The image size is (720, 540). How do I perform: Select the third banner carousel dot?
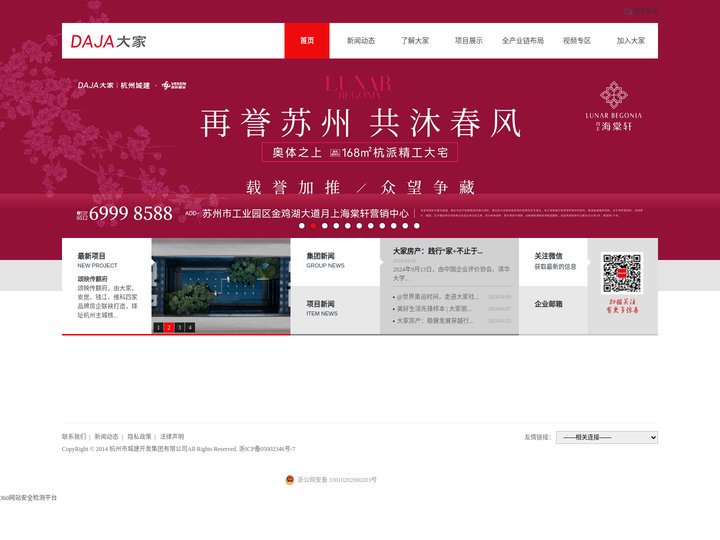coord(325,226)
